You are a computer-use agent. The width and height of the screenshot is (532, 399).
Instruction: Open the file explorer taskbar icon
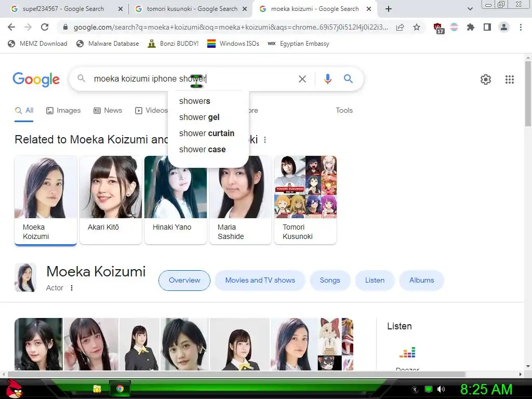click(97, 389)
